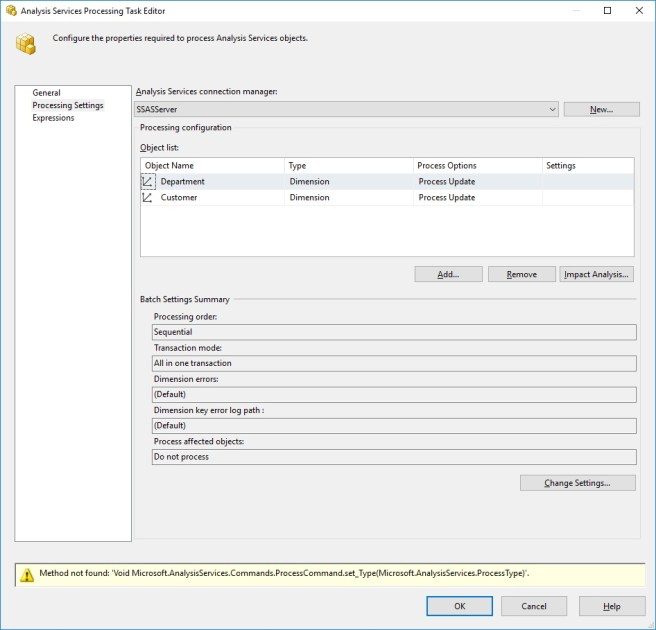Viewport: 656px width, 630px height.
Task: Click the New connection button
Action: pos(601,109)
